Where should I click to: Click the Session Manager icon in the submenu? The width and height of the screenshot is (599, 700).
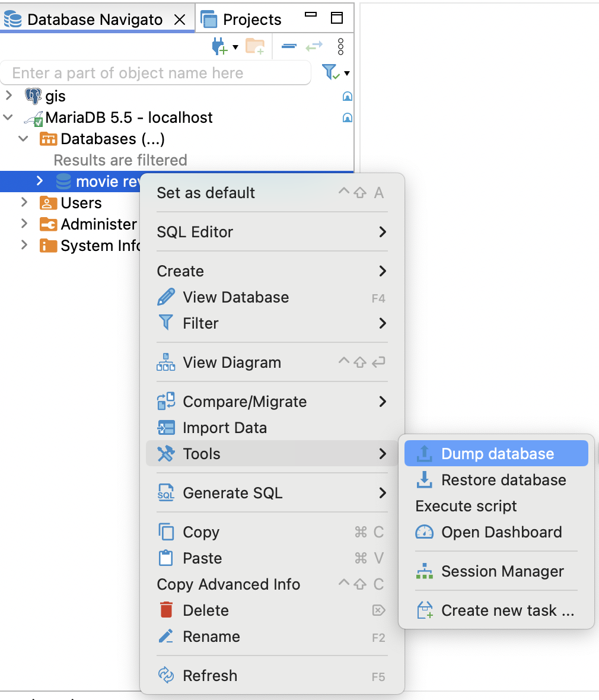tap(425, 571)
